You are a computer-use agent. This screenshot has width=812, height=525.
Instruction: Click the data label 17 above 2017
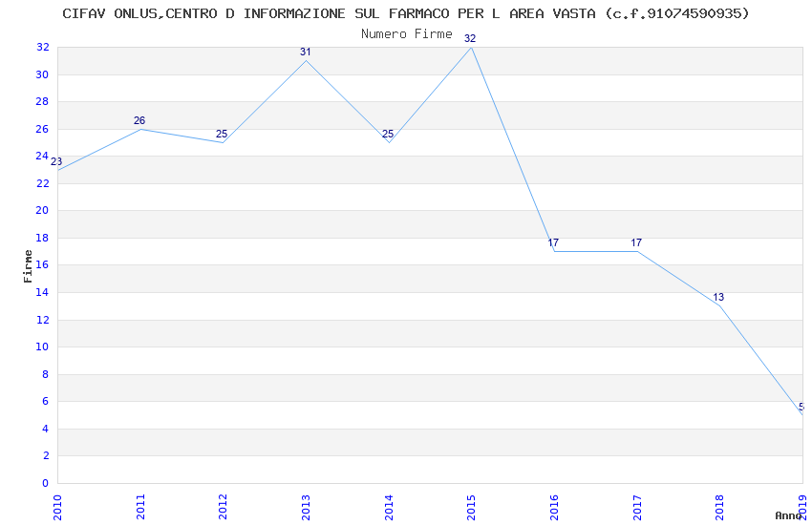click(x=636, y=242)
